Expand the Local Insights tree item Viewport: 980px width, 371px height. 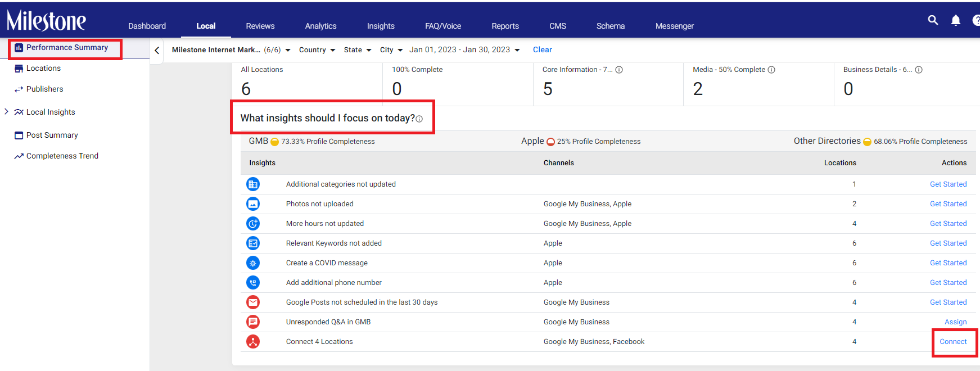[6, 111]
